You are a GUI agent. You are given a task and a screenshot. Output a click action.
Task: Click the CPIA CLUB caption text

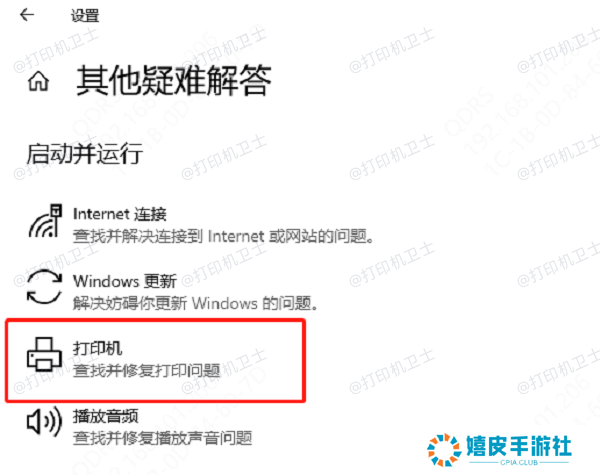point(519,462)
